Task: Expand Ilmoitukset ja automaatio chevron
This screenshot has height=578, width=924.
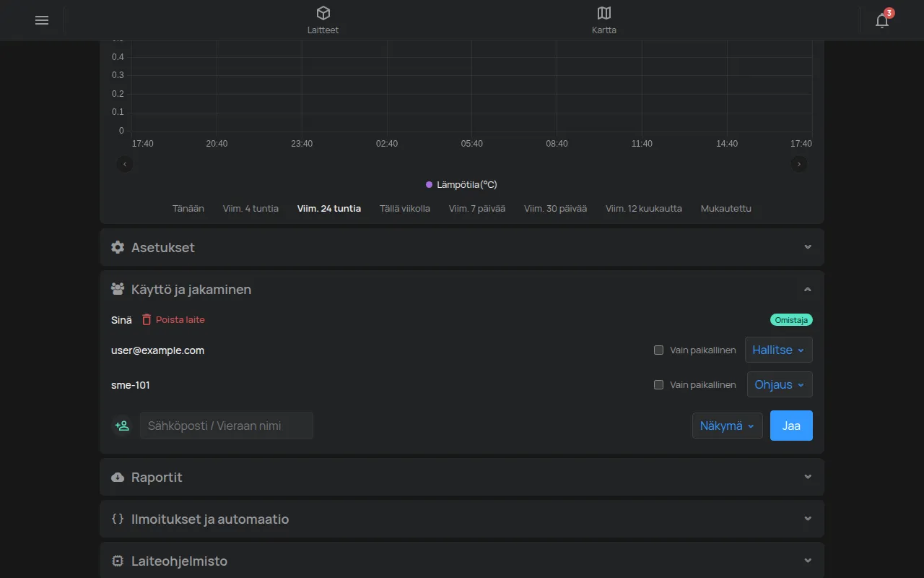Action: 808,519
